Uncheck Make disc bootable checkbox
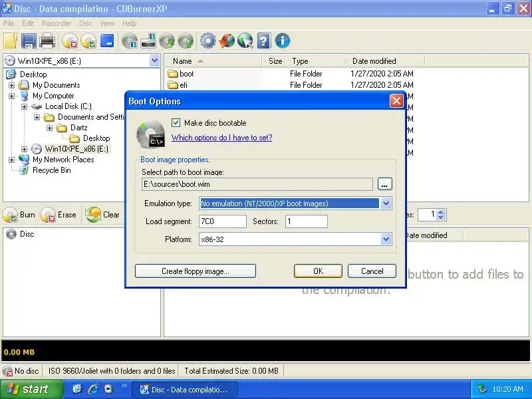Screen dimensions: 532x399 176,123
